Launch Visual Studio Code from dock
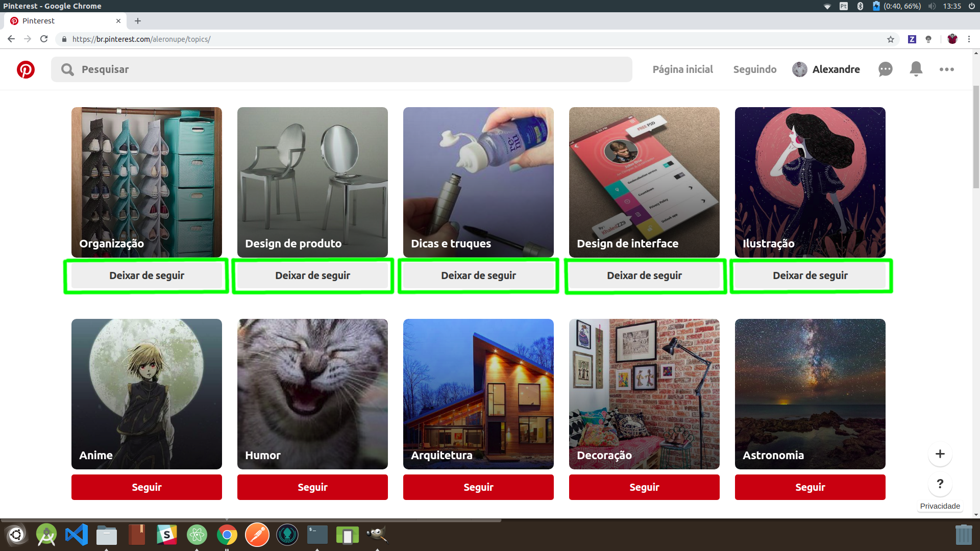Image resolution: width=980 pixels, height=551 pixels. [77, 535]
